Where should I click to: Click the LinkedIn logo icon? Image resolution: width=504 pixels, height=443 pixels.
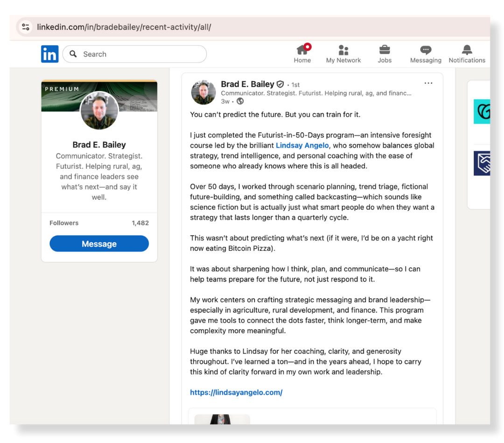(x=49, y=54)
